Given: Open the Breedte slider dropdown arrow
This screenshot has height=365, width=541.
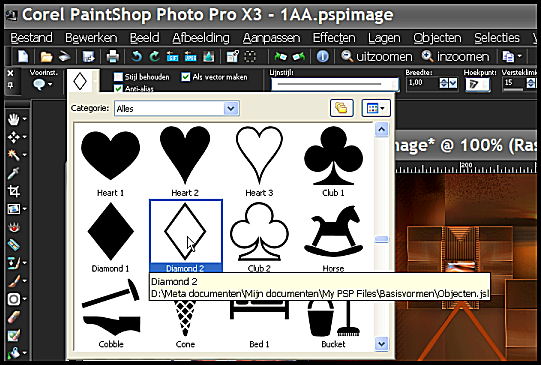Looking at the screenshot, I should (x=453, y=83).
